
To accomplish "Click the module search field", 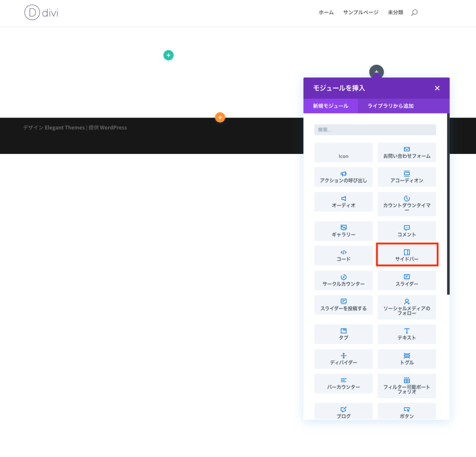I will pos(375,130).
